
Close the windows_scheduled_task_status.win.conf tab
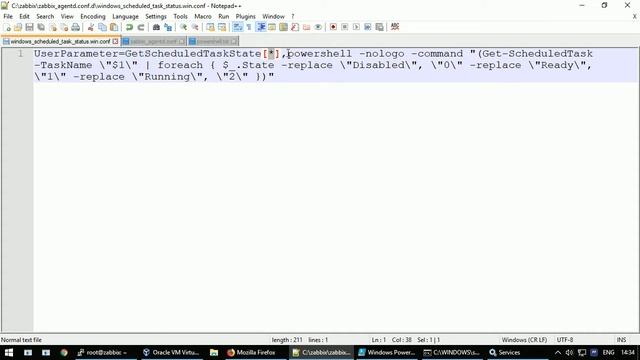[x=116, y=41]
